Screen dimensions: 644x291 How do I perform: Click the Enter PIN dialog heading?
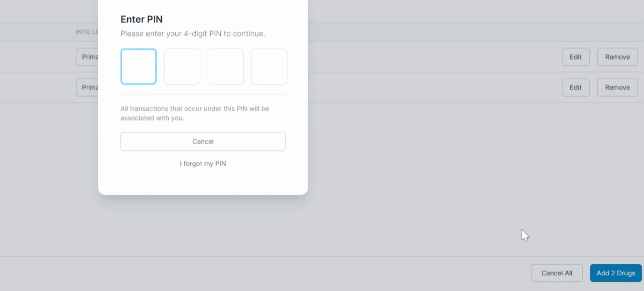pos(141,19)
